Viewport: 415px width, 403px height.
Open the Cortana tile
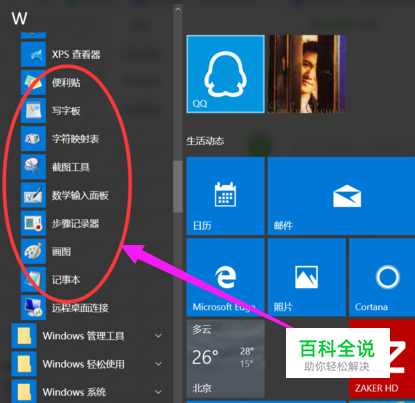pos(382,277)
